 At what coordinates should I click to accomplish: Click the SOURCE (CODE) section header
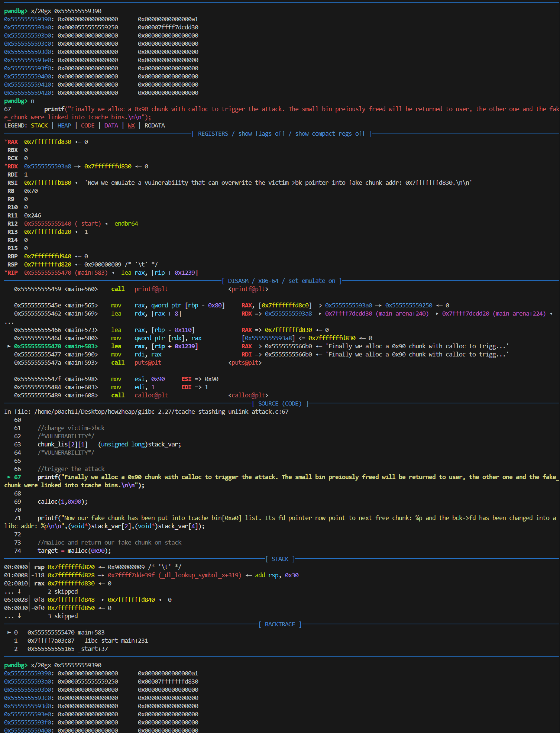(280, 403)
